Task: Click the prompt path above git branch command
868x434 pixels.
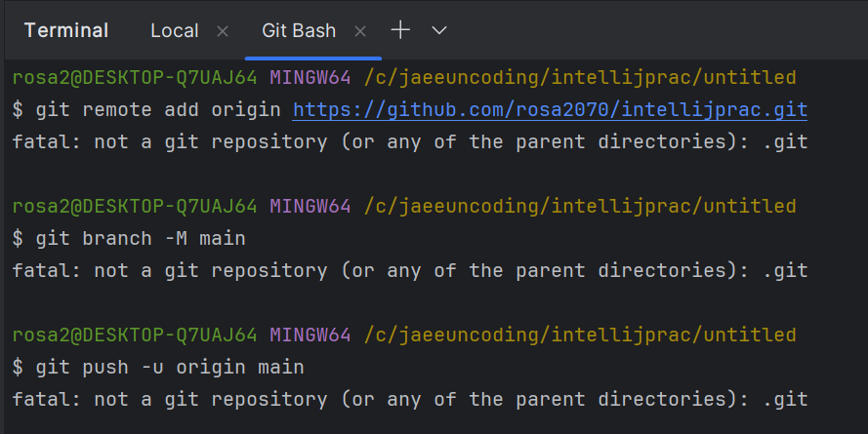Action: (x=580, y=206)
